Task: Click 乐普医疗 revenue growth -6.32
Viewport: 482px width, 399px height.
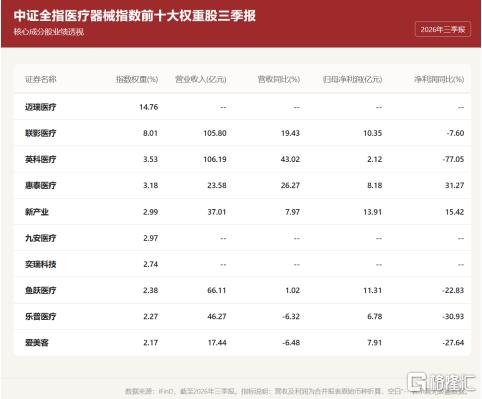Action: click(x=291, y=316)
